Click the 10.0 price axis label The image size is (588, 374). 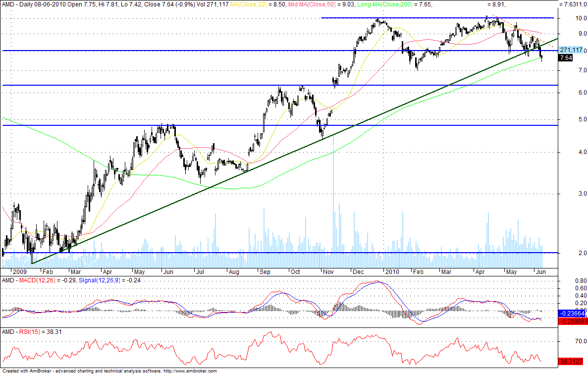click(x=581, y=18)
